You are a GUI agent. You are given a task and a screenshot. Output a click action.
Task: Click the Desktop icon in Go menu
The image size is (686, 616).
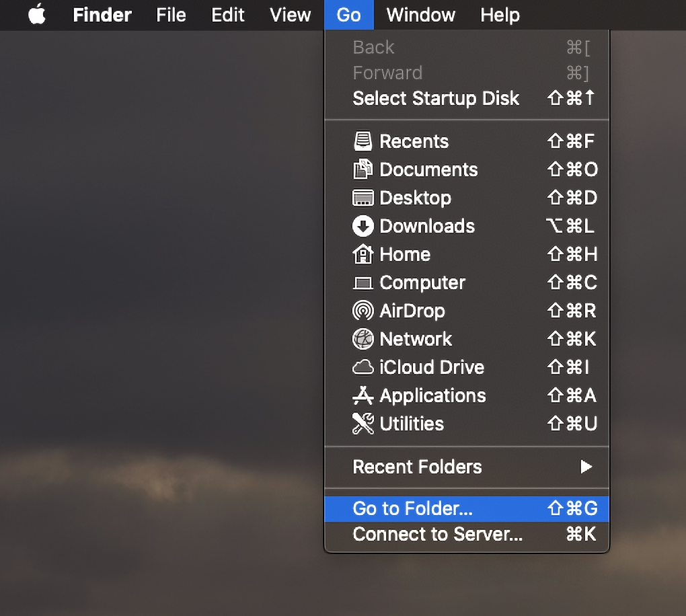click(363, 198)
